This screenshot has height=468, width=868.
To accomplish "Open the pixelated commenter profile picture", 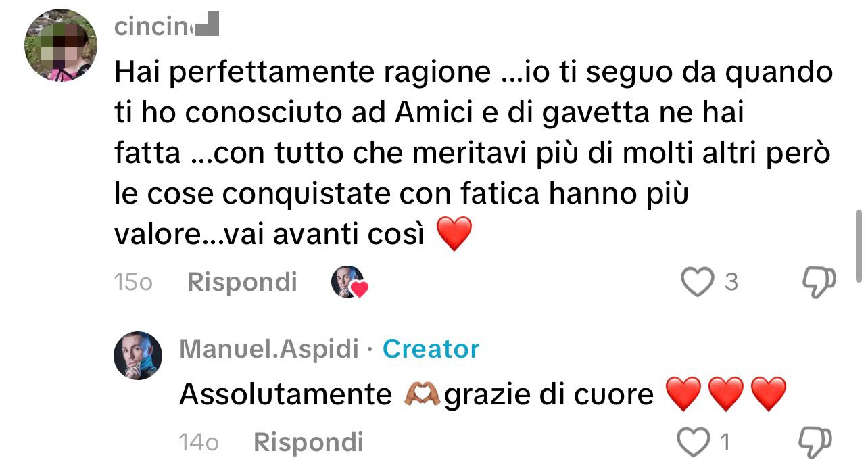I will pyautogui.click(x=61, y=45).
